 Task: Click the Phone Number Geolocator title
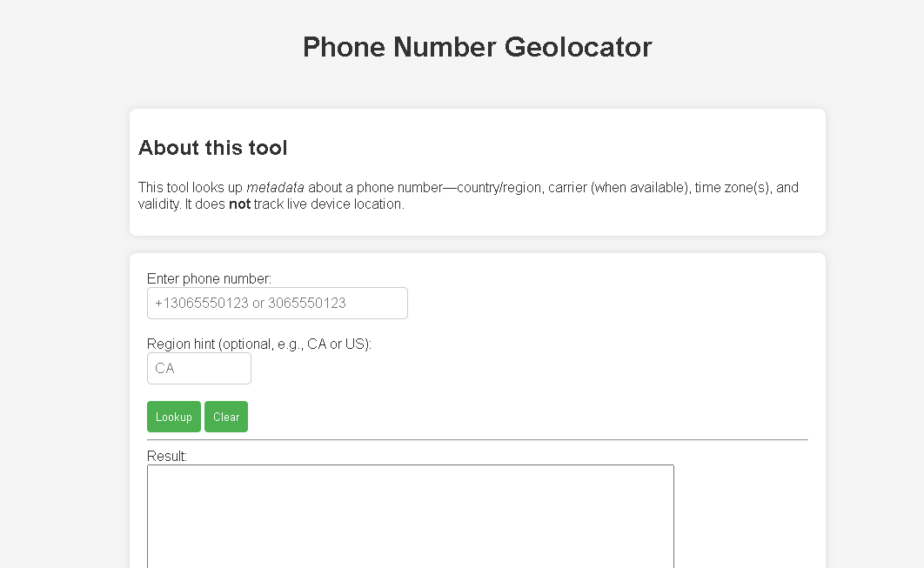(x=477, y=47)
